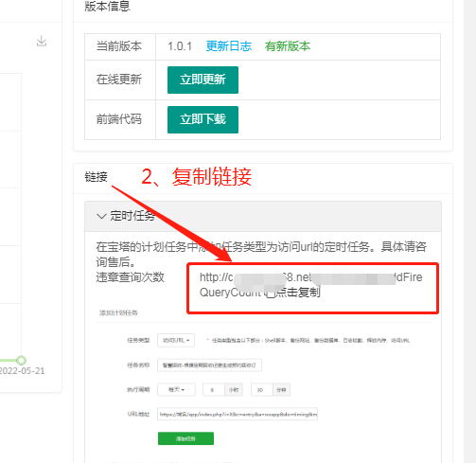Image resolution: width=476 pixels, height=463 pixels.
Task: Collapse the 定时任务 section chevron
Action: click(101, 217)
